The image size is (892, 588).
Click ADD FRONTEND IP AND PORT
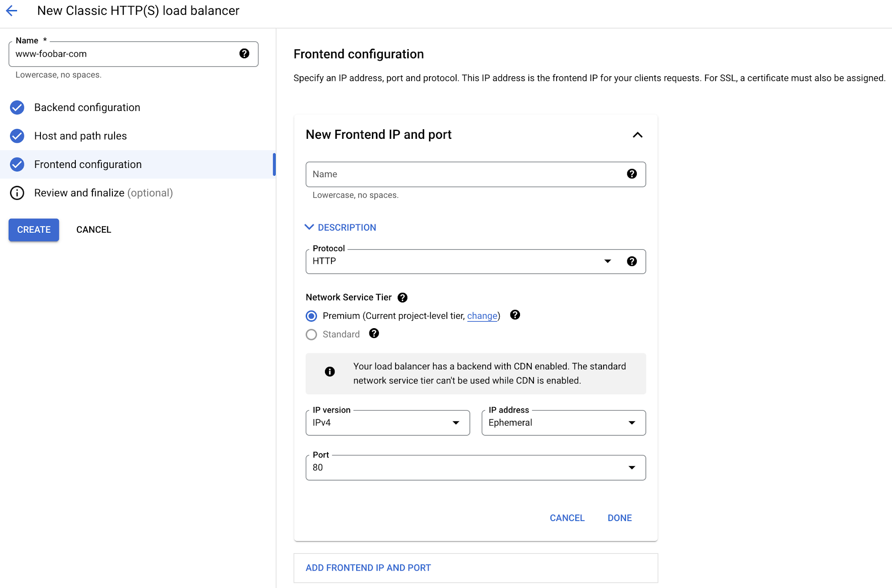click(368, 568)
